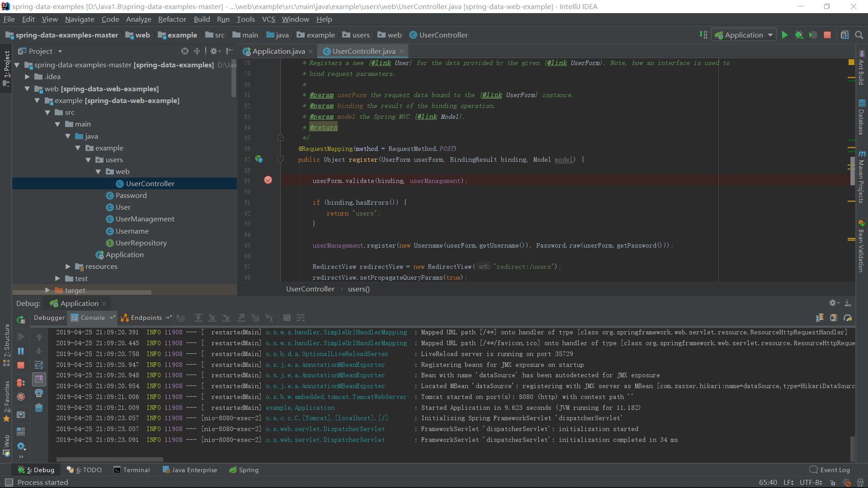Click the Pause Program debug icon
This screenshot has width=868, height=488.
[21, 351]
